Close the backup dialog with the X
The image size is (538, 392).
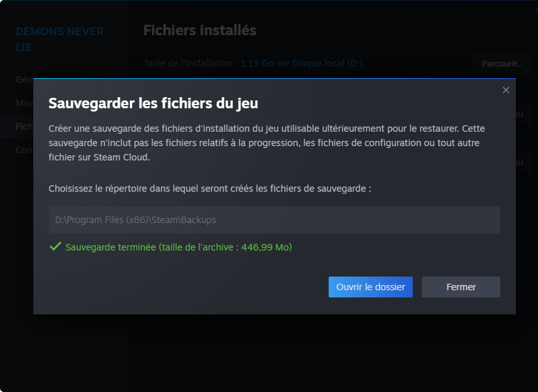tap(505, 90)
